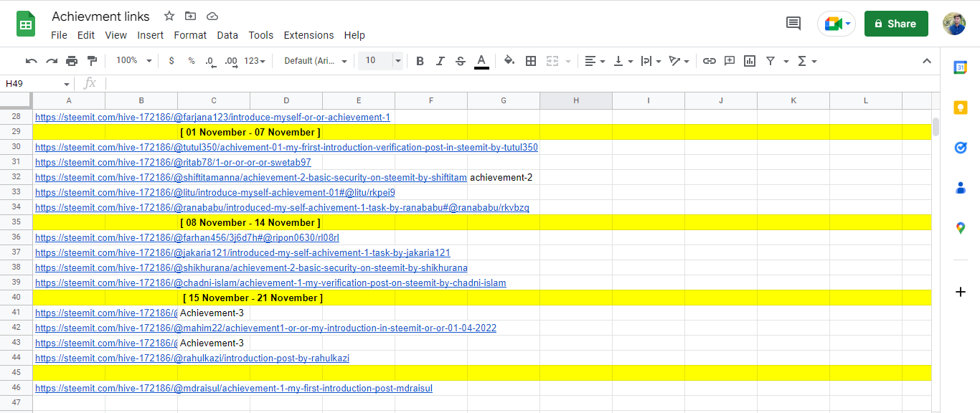
Task: Open the Data menu
Action: click(x=227, y=35)
